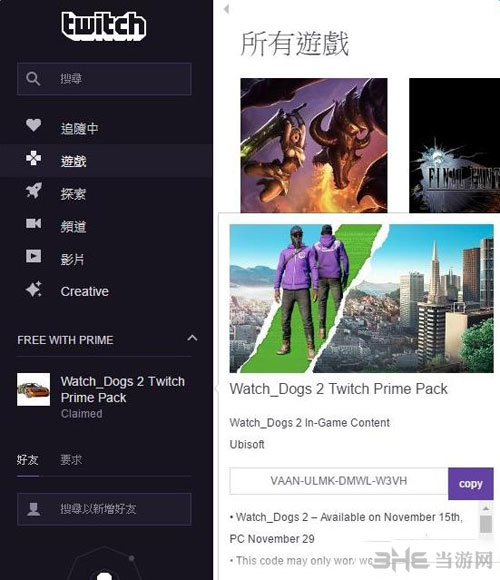Click the camera icon beside 頻道
Image resolution: width=500 pixels, height=580 pixels.
tap(33, 223)
